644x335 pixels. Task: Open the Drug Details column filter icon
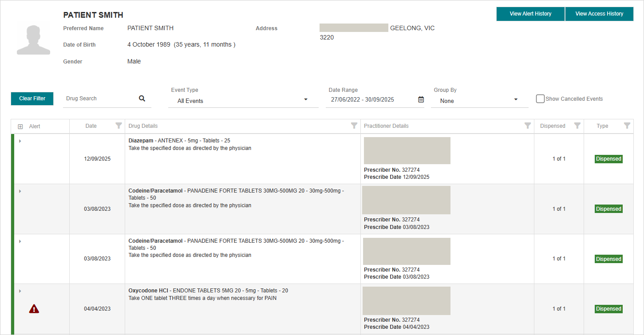pyautogui.click(x=354, y=126)
